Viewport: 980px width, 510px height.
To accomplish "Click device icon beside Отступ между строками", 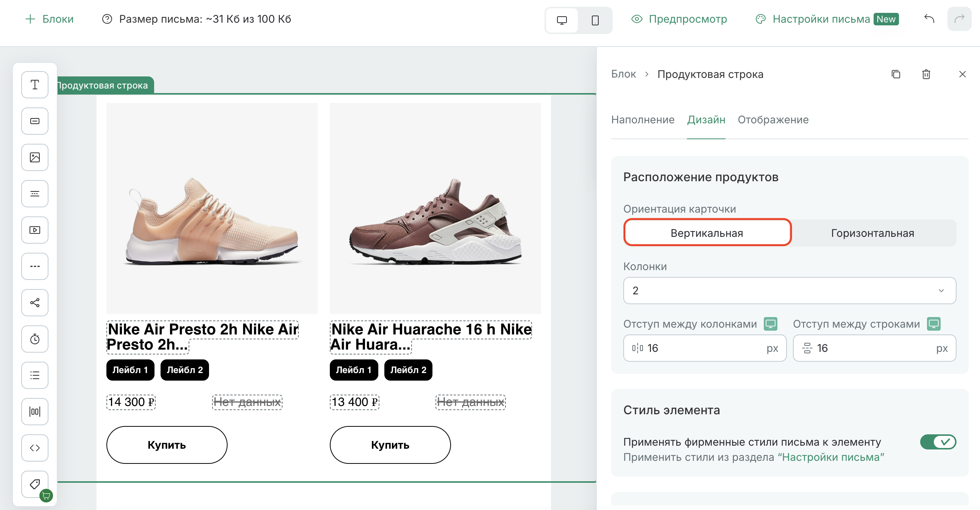I will (x=933, y=324).
